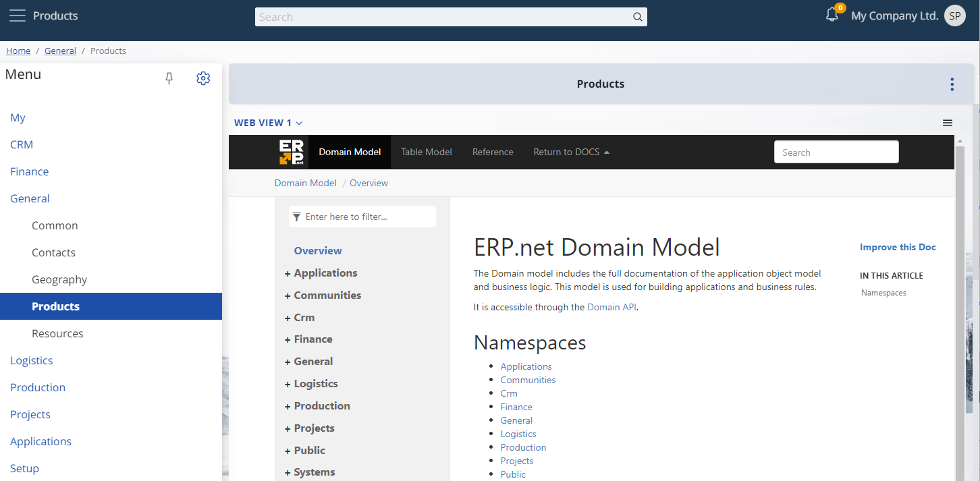Open Domain API link
980x481 pixels.
611,307
